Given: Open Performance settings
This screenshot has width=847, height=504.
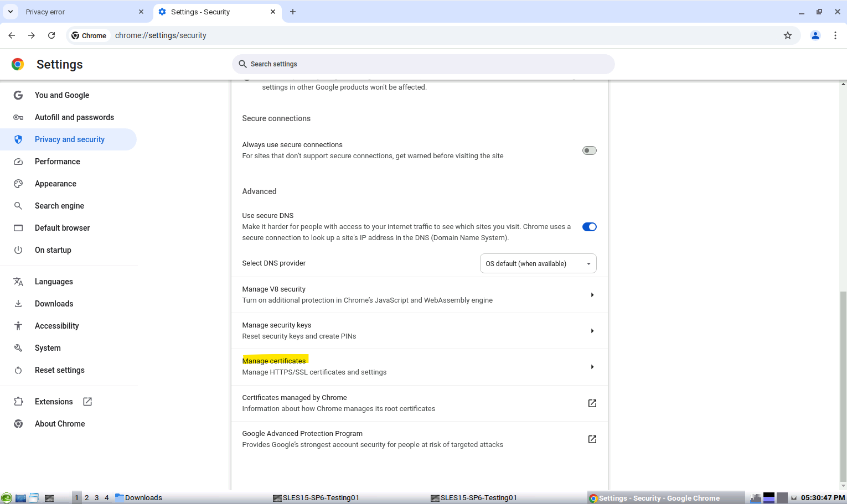Looking at the screenshot, I should coord(58,162).
